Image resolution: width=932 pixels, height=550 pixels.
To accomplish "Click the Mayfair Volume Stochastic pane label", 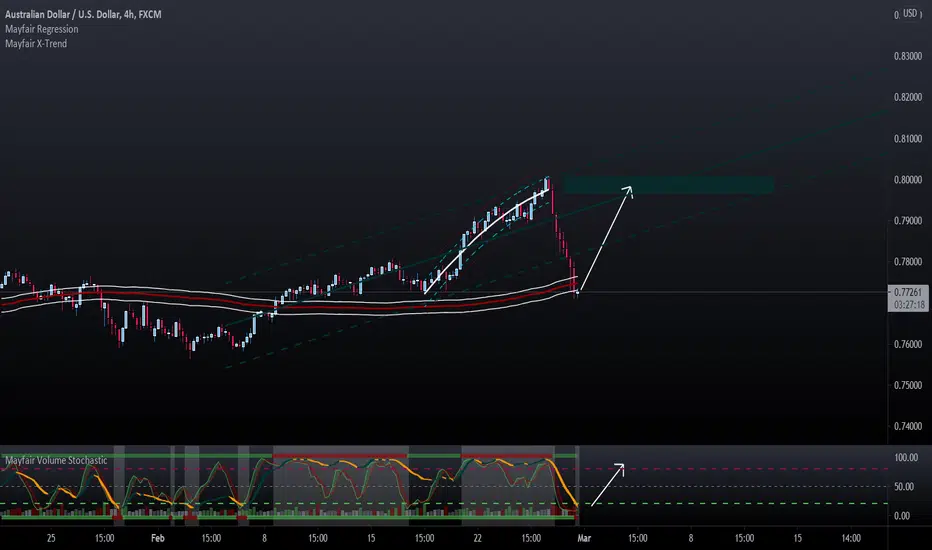I will [x=56, y=460].
